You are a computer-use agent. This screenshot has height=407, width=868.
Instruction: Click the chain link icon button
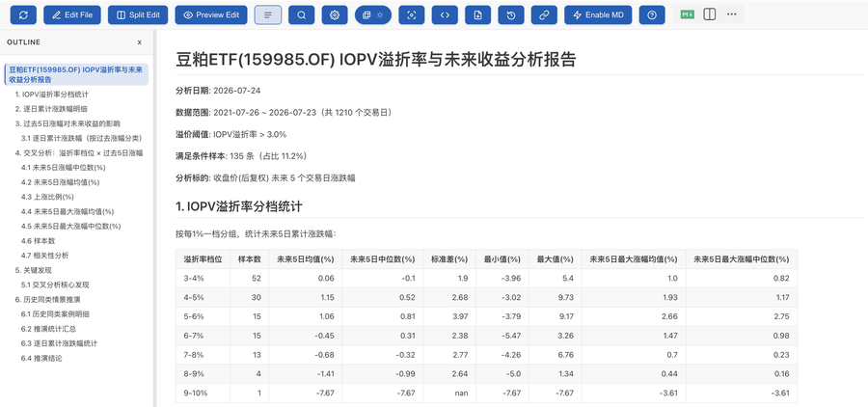coord(544,15)
